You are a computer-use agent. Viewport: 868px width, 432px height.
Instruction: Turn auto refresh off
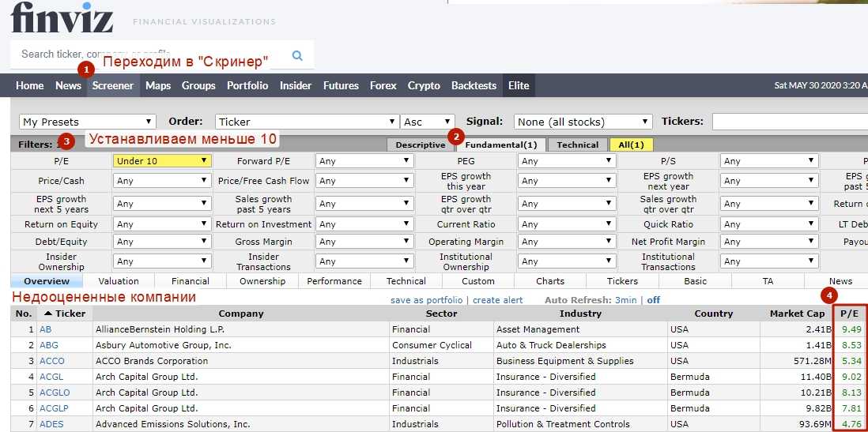654,300
